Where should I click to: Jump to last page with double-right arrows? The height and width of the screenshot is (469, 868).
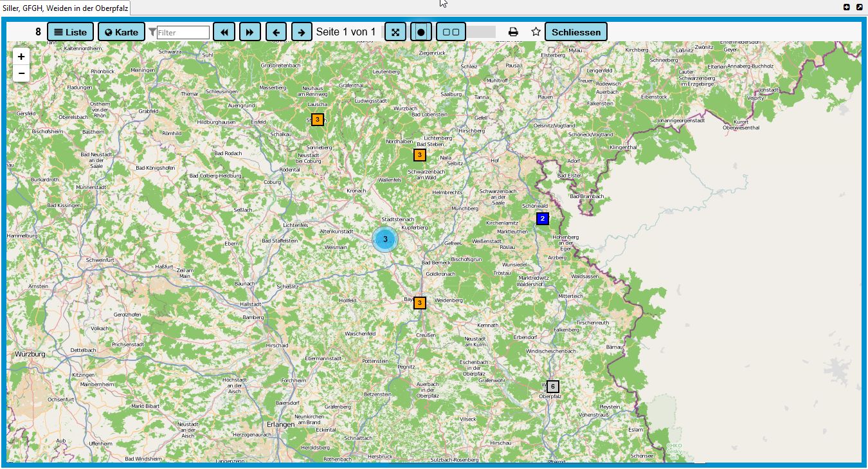pyautogui.click(x=249, y=32)
